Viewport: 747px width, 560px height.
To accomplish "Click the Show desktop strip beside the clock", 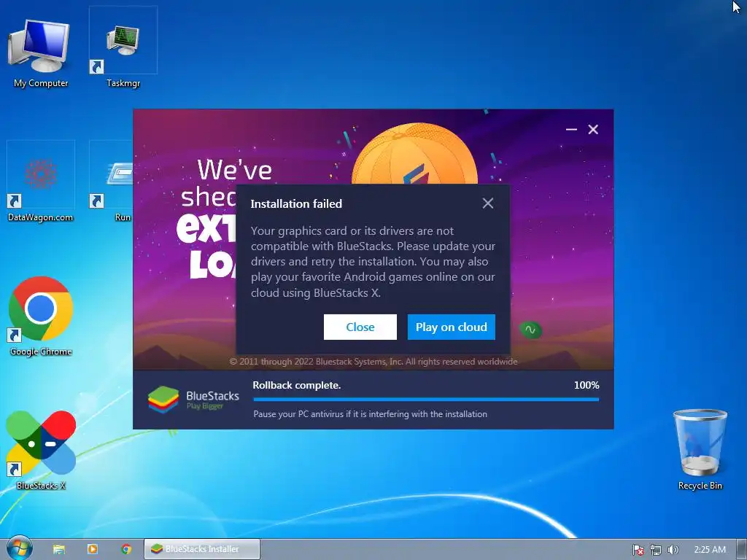I will [x=742, y=549].
